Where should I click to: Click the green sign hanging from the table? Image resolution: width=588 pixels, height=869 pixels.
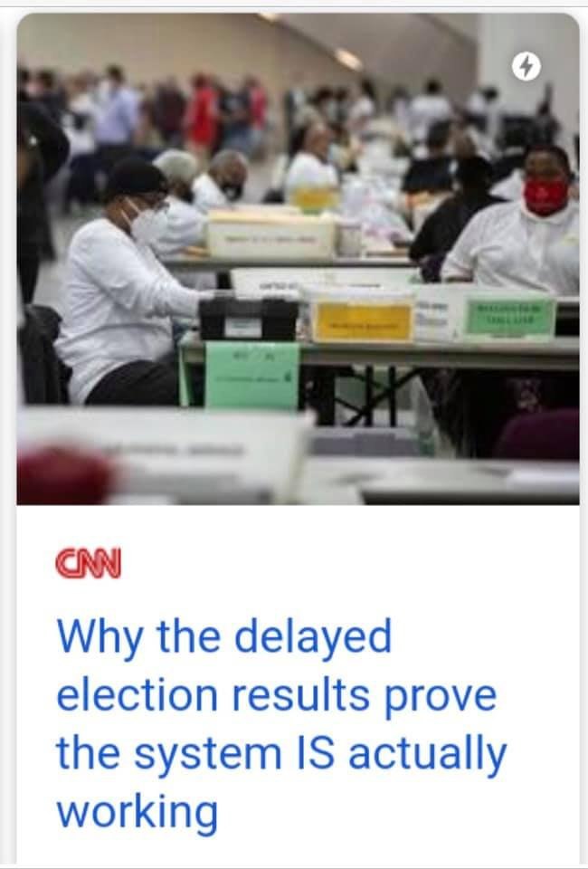pos(251,375)
